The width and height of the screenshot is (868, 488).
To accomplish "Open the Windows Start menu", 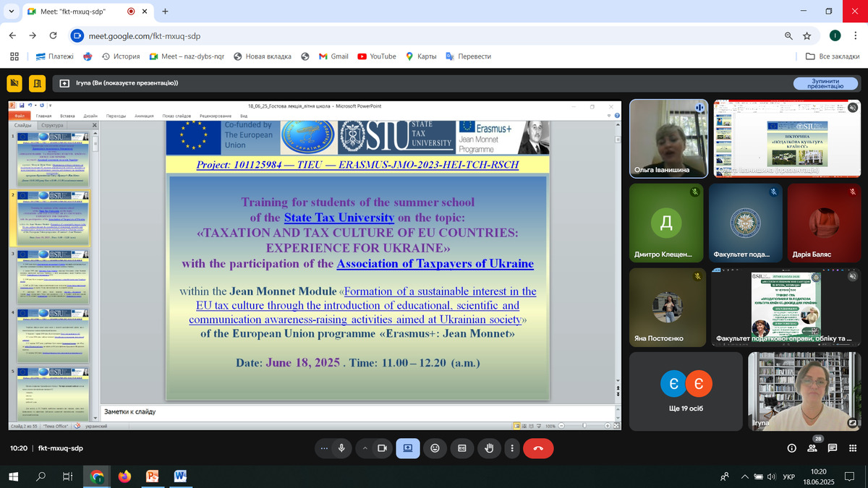I will pyautogui.click(x=13, y=476).
